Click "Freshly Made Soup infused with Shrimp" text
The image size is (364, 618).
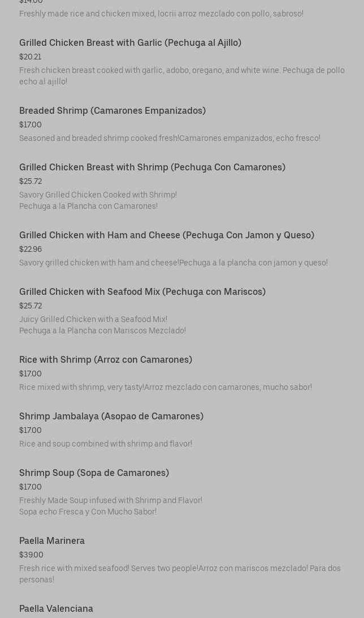pyautogui.click(x=111, y=501)
